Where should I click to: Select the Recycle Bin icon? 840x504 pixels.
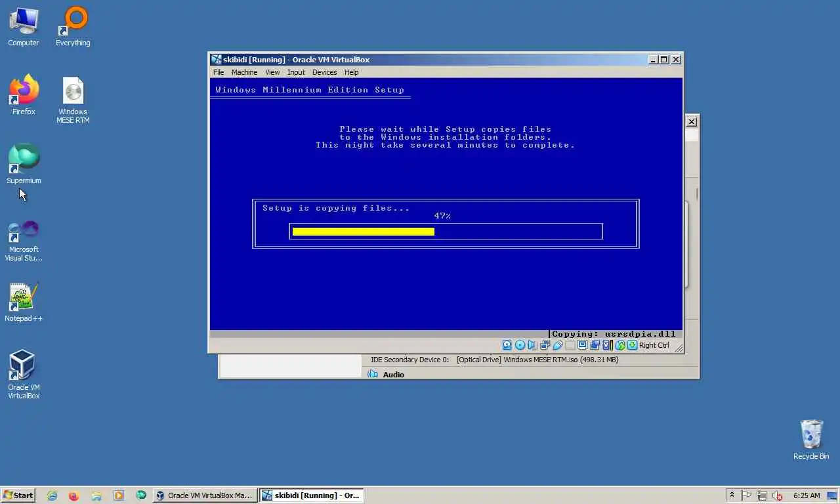point(811,440)
